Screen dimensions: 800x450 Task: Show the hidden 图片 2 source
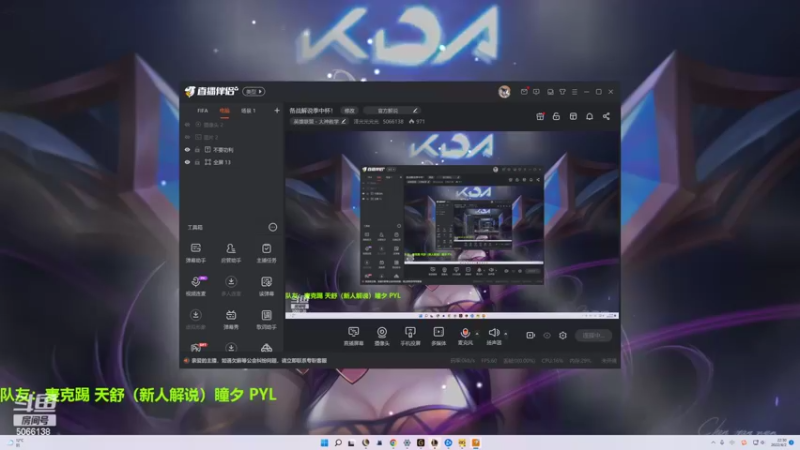pos(187,137)
